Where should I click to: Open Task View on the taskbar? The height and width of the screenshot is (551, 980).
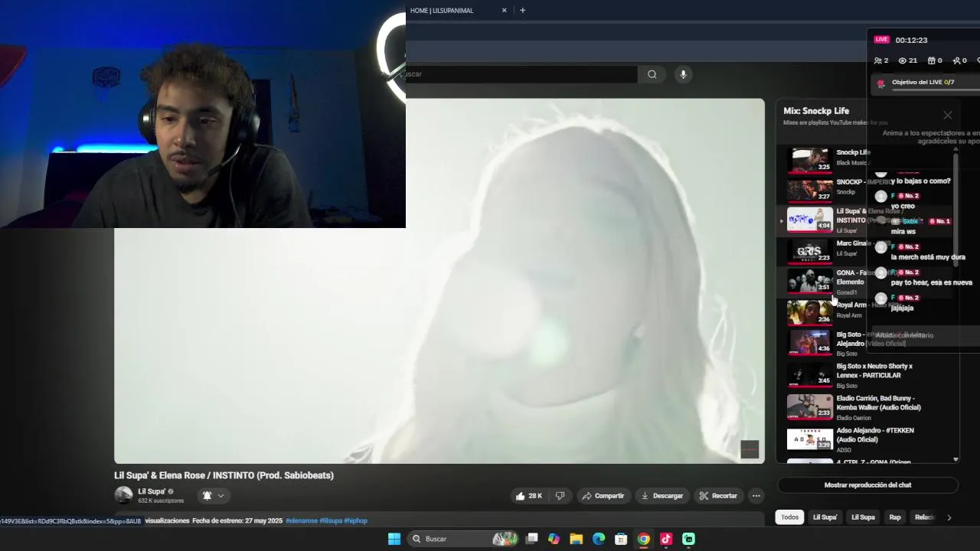click(532, 539)
